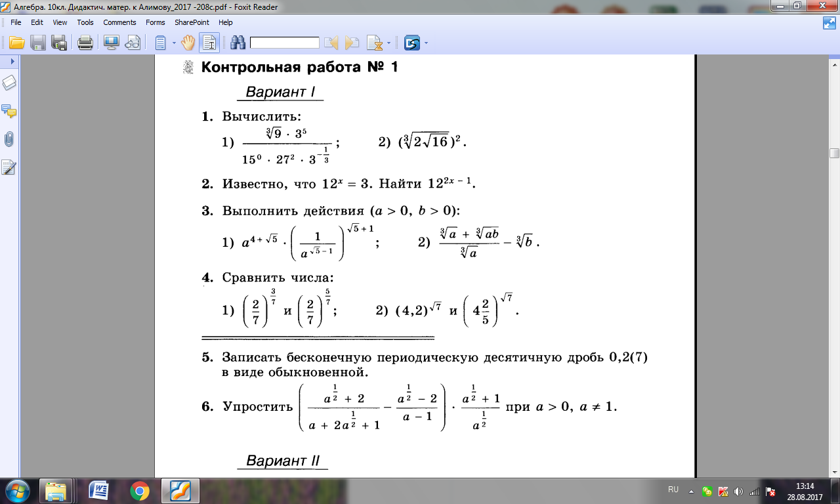
Task: Click the network signal tray icon
Action: [x=755, y=492]
